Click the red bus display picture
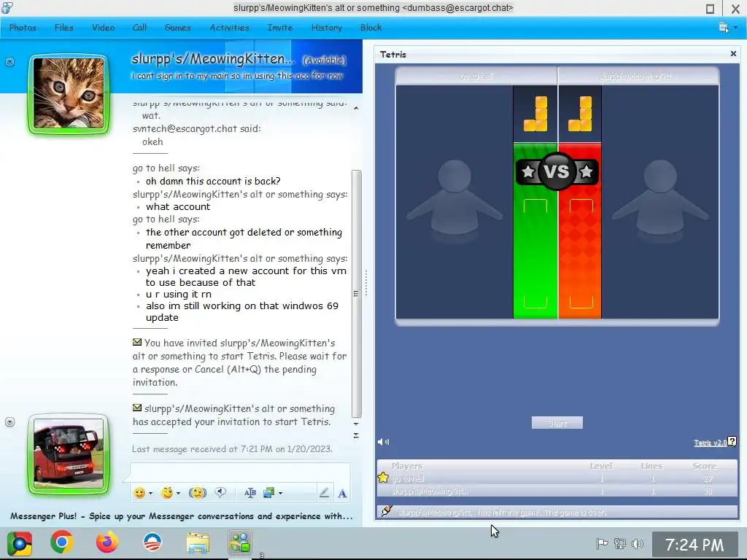The height and width of the screenshot is (560, 747). (x=69, y=454)
